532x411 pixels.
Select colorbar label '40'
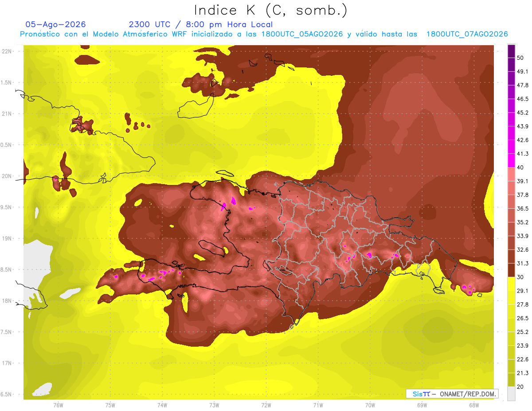tap(521, 168)
